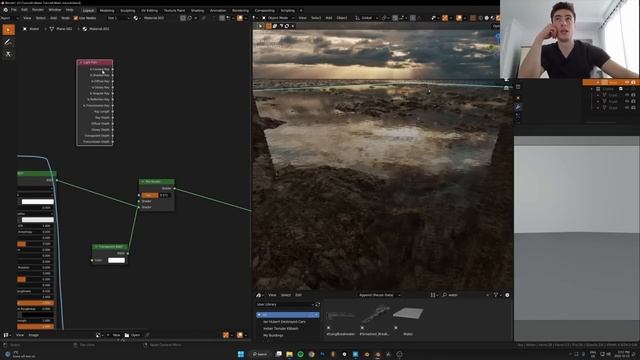Open node editor Select menu
The image size is (640, 360).
pos(41,18)
